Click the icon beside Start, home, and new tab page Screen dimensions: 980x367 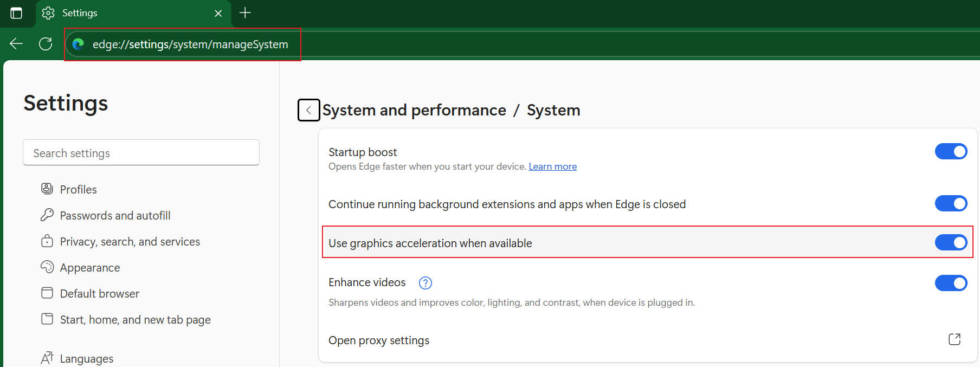47,319
